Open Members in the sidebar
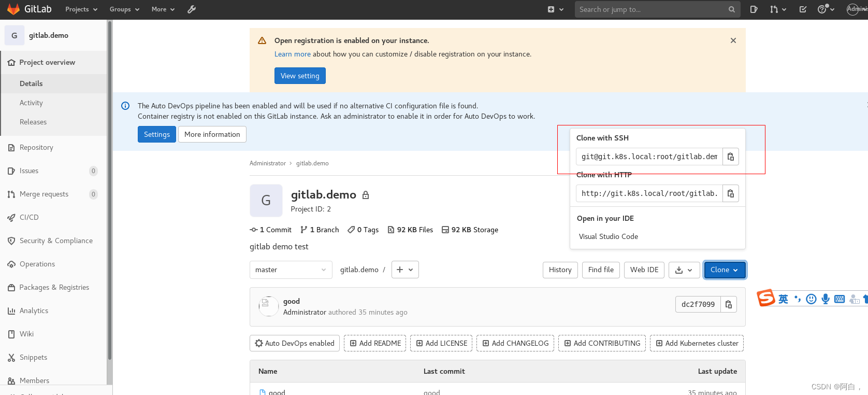The width and height of the screenshot is (868, 395). (x=54, y=380)
